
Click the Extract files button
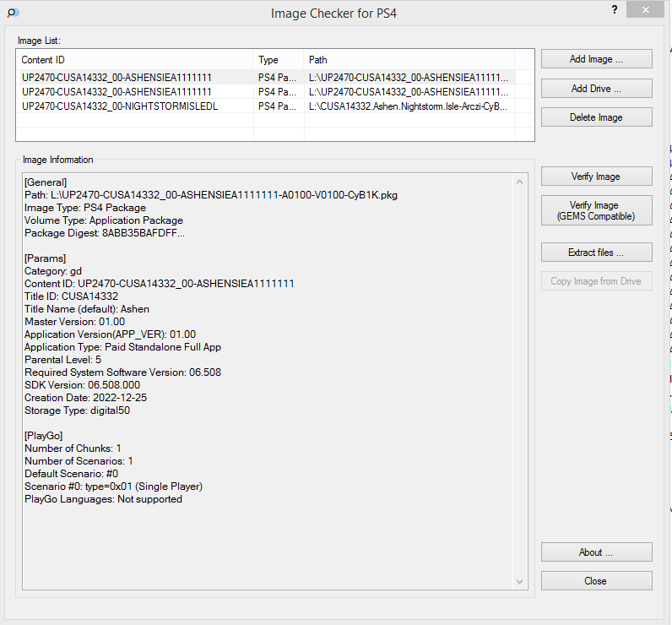click(x=596, y=253)
